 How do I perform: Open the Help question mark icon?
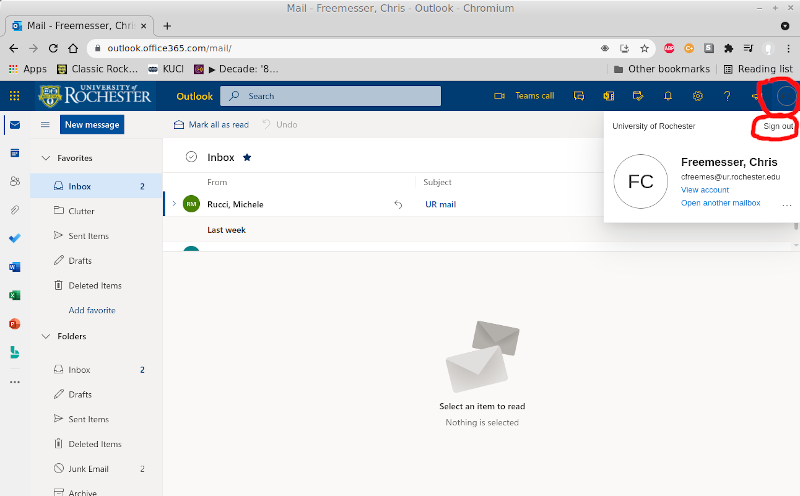coord(727,96)
